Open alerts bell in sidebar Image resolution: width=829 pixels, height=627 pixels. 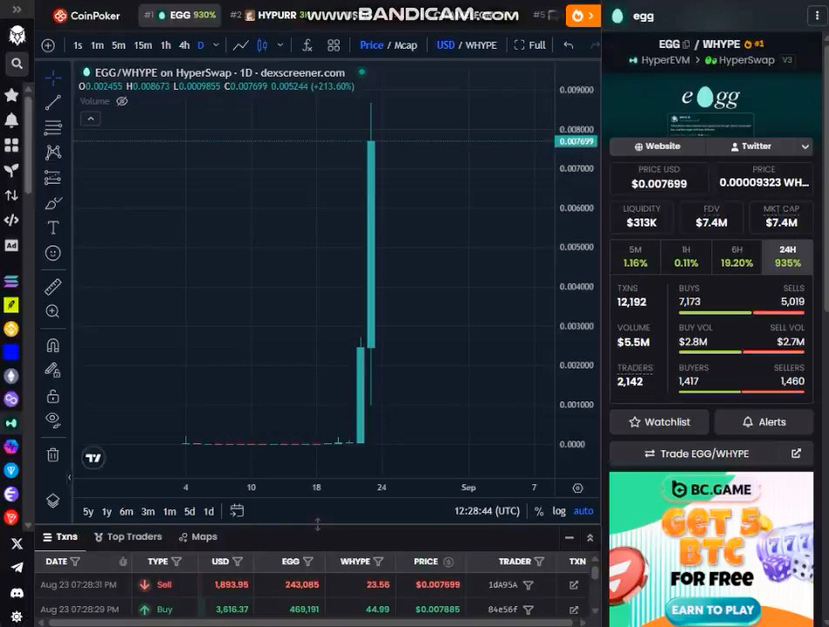12,121
